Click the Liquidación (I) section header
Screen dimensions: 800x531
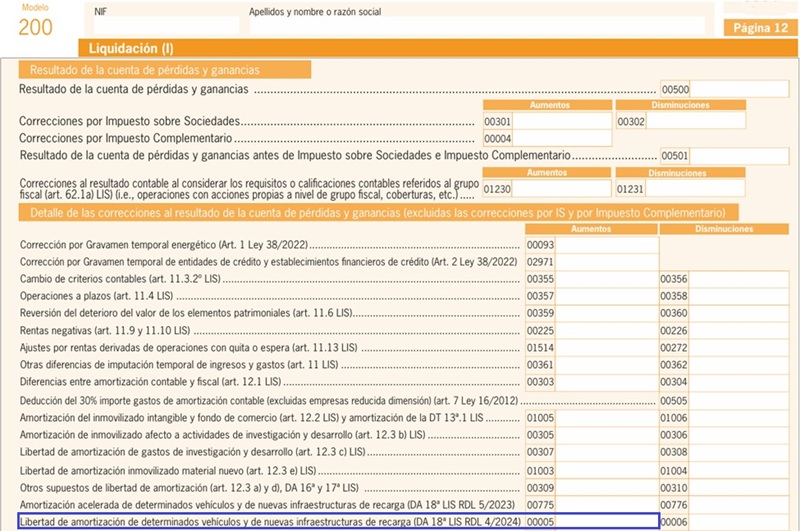coord(438,48)
